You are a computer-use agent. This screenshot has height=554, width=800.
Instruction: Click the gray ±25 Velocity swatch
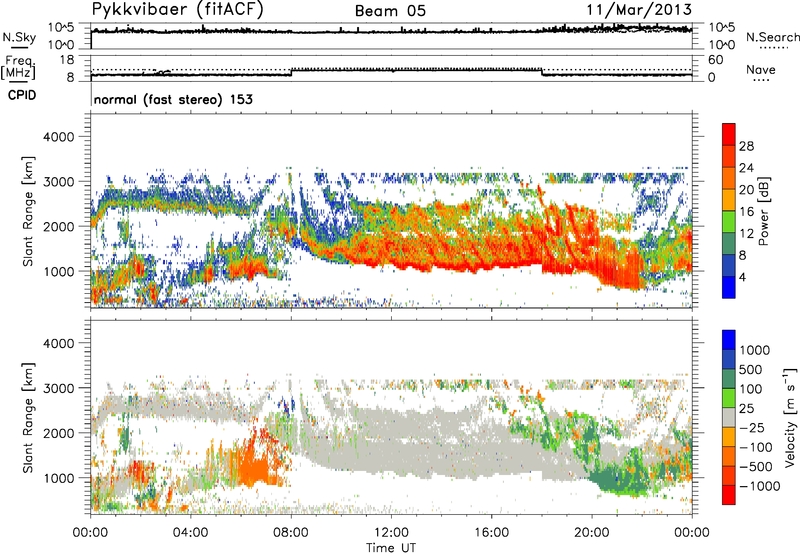point(729,417)
